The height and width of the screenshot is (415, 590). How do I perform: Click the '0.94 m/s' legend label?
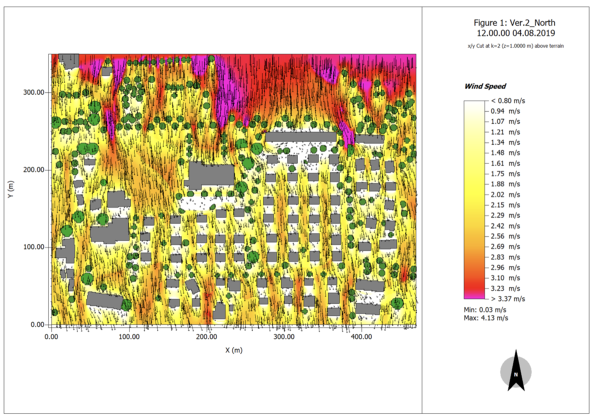[505, 111]
